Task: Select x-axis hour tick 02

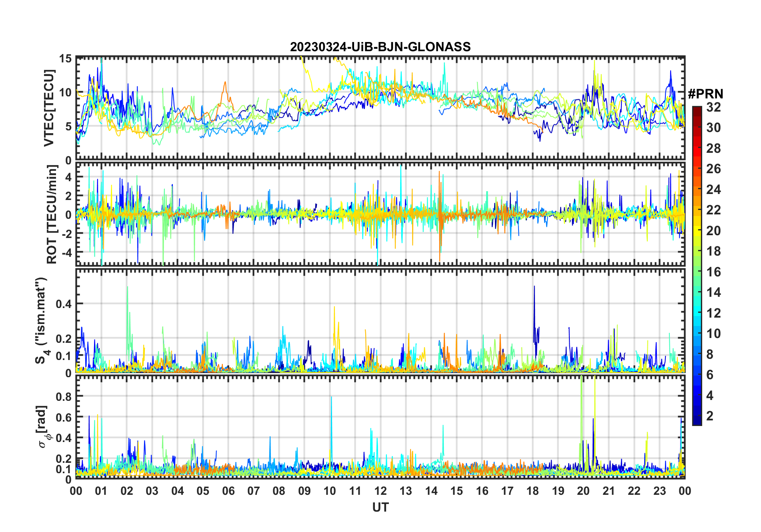Action: point(127,491)
